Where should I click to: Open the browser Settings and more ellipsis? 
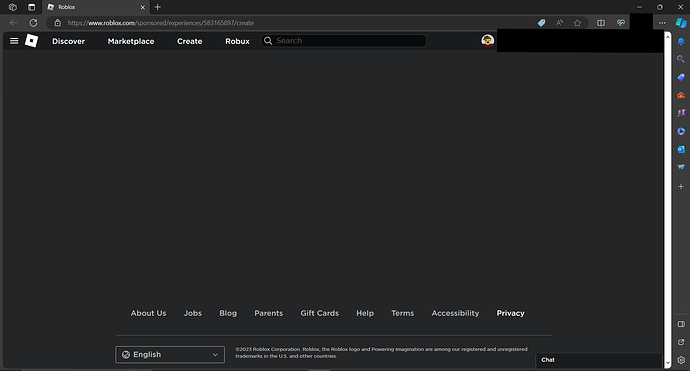(662, 23)
